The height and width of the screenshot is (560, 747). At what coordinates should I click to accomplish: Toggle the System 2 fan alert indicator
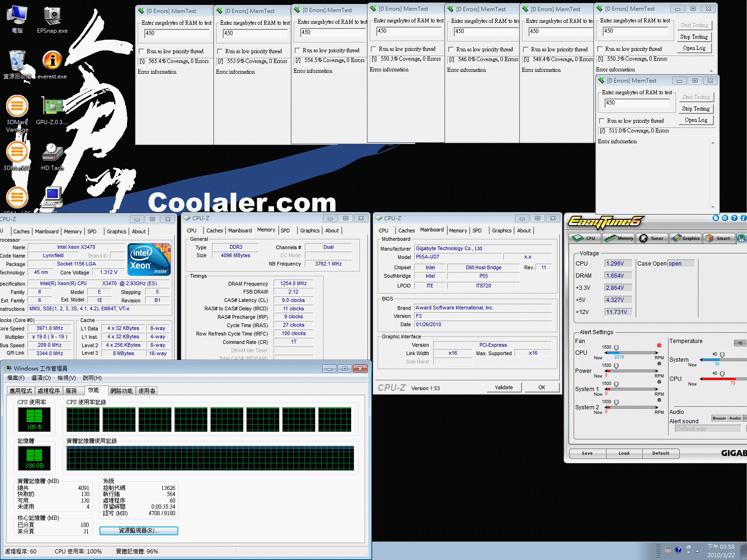click(659, 400)
